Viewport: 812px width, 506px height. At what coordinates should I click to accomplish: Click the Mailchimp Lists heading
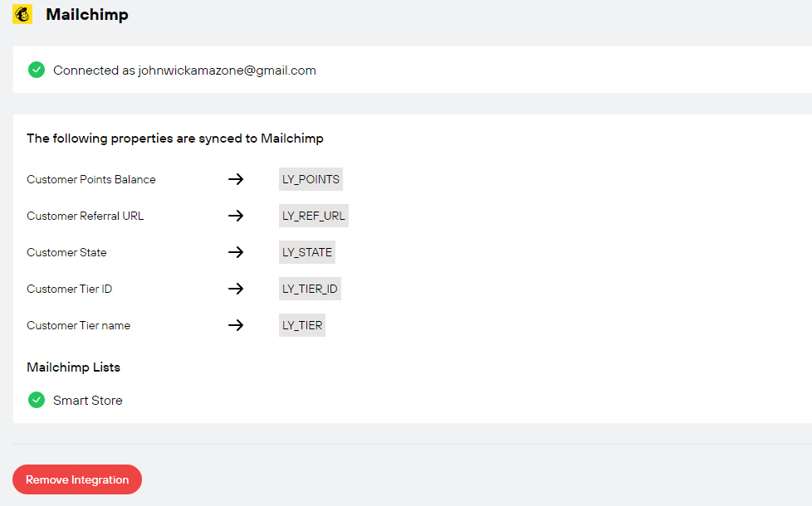(74, 367)
